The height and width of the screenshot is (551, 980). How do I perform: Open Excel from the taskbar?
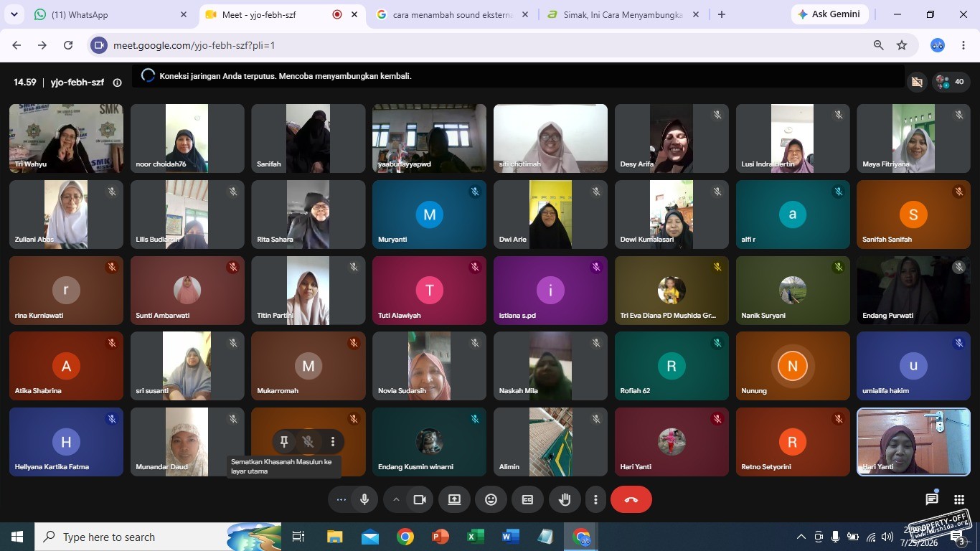[475, 537]
